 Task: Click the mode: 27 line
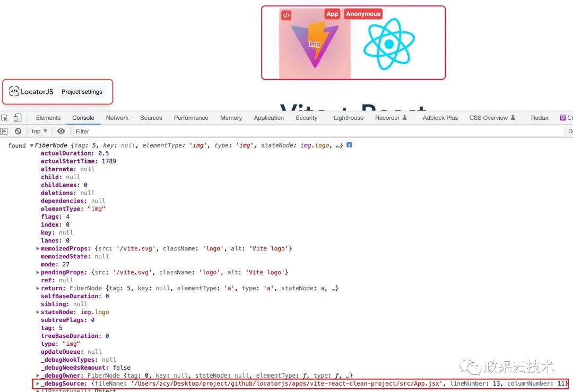coord(55,264)
